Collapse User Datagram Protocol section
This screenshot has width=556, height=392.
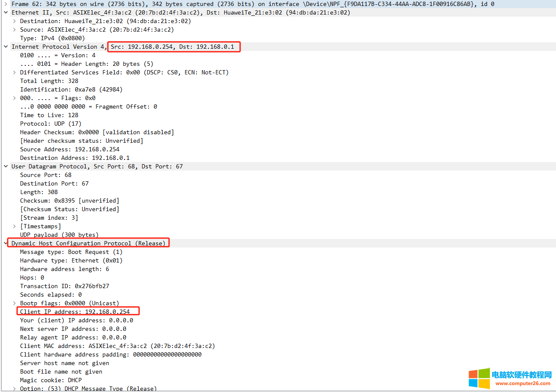(6, 166)
